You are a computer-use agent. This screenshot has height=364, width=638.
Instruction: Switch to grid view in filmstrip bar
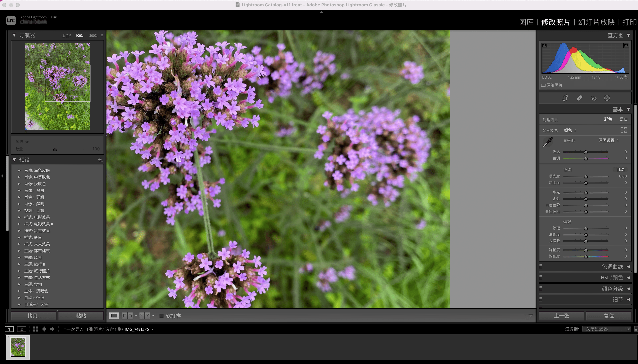point(36,329)
